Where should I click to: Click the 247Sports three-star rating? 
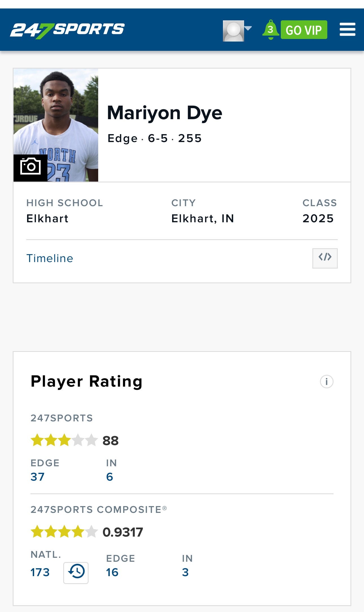(64, 440)
